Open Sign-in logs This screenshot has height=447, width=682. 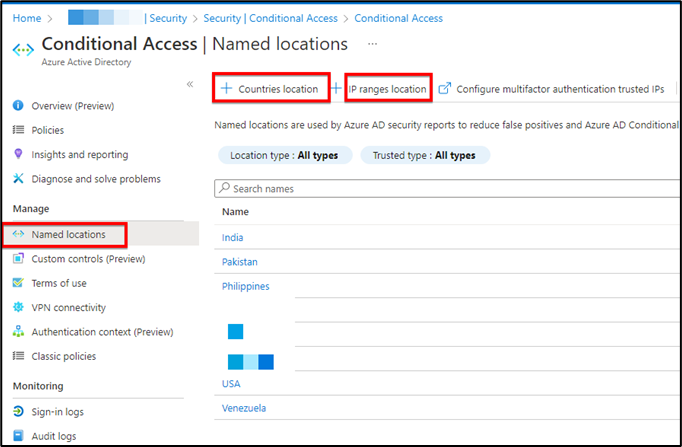click(x=57, y=412)
